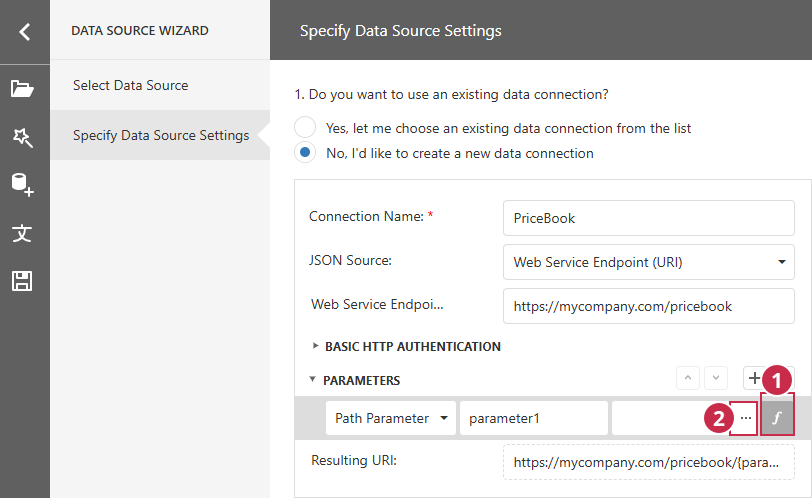Open the localization icon
Viewport: 812px width, 498px height.
click(22, 233)
